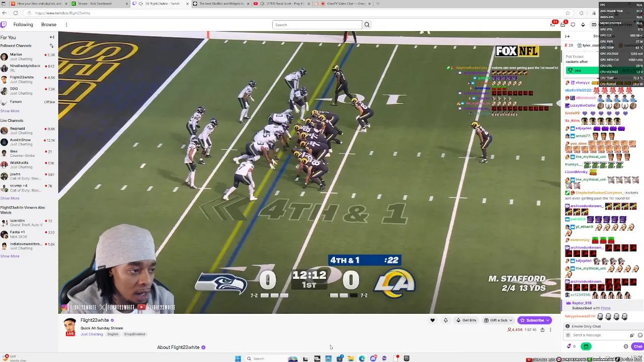Click the Twitch logo home icon
The width and height of the screenshot is (644, 362).
click(x=4, y=25)
